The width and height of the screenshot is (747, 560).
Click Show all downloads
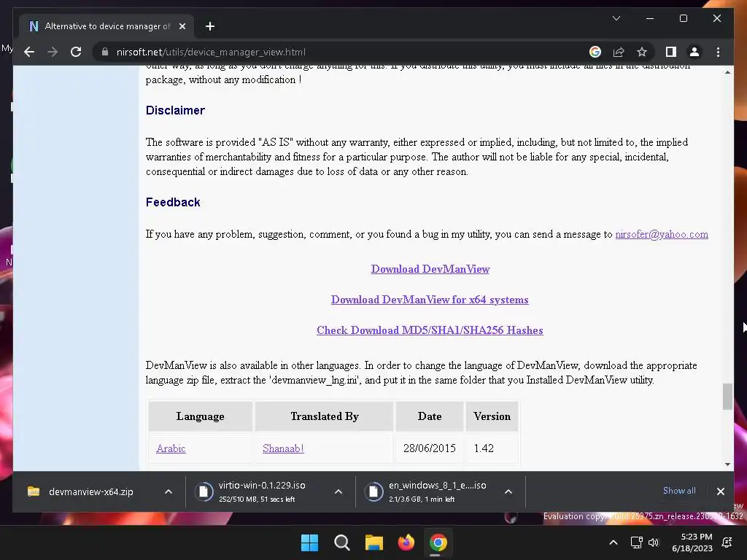point(679,491)
